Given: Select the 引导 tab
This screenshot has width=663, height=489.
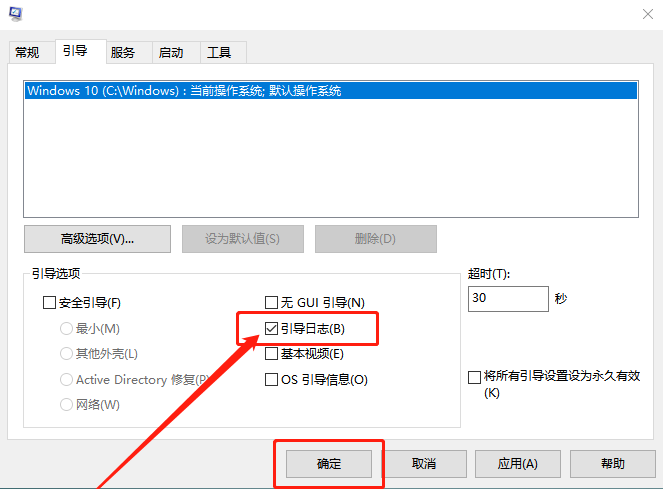Looking at the screenshot, I should click(x=75, y=51).
